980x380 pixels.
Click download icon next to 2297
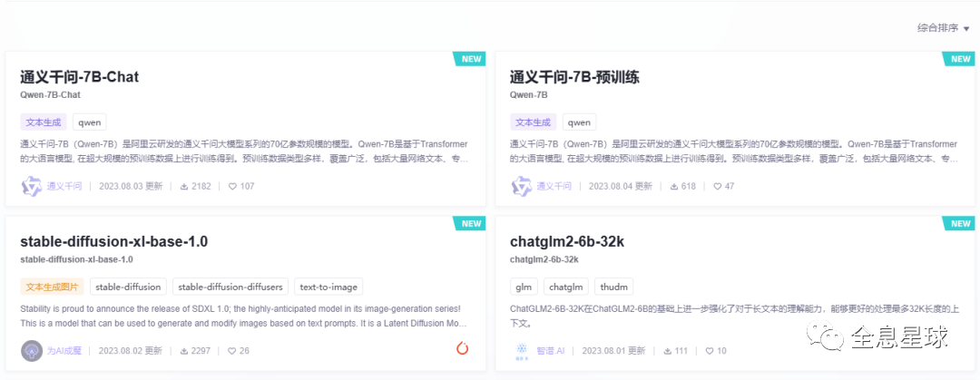click(184, 351)
